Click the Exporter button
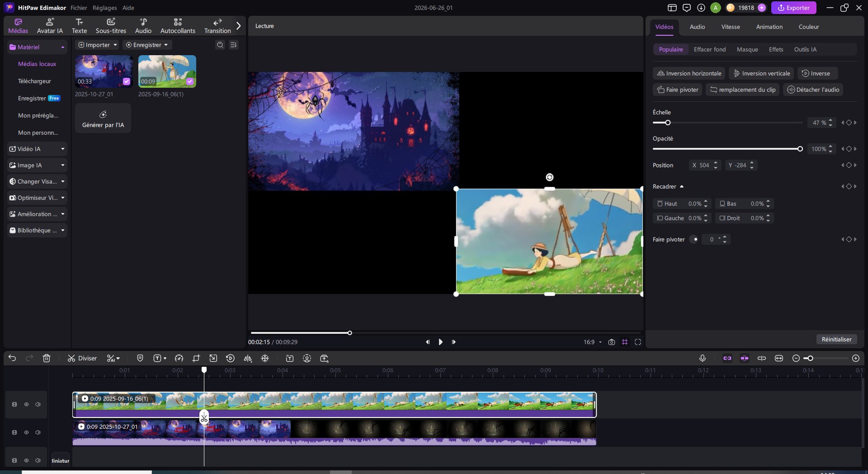The height and width of the screenshot is (474, 868). point(793,8)
